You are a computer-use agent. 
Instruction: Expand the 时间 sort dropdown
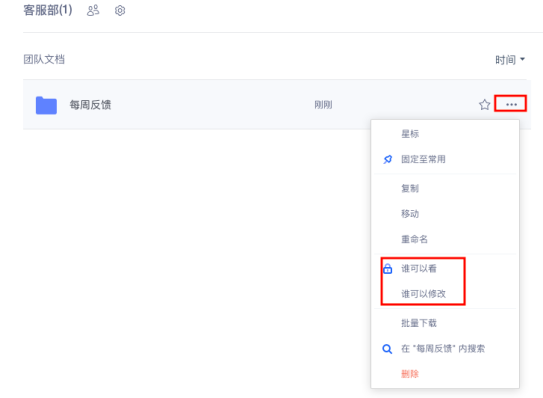[x=510, y=60]
